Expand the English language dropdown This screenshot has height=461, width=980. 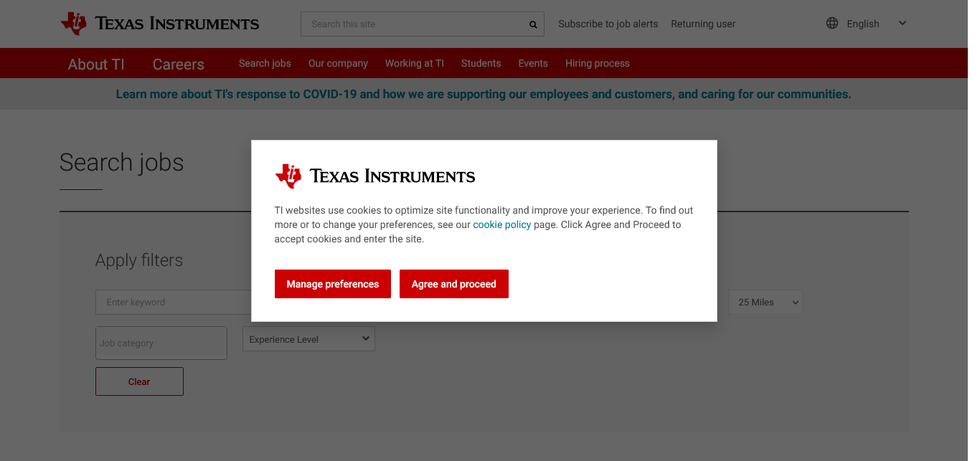coord(902,23)
